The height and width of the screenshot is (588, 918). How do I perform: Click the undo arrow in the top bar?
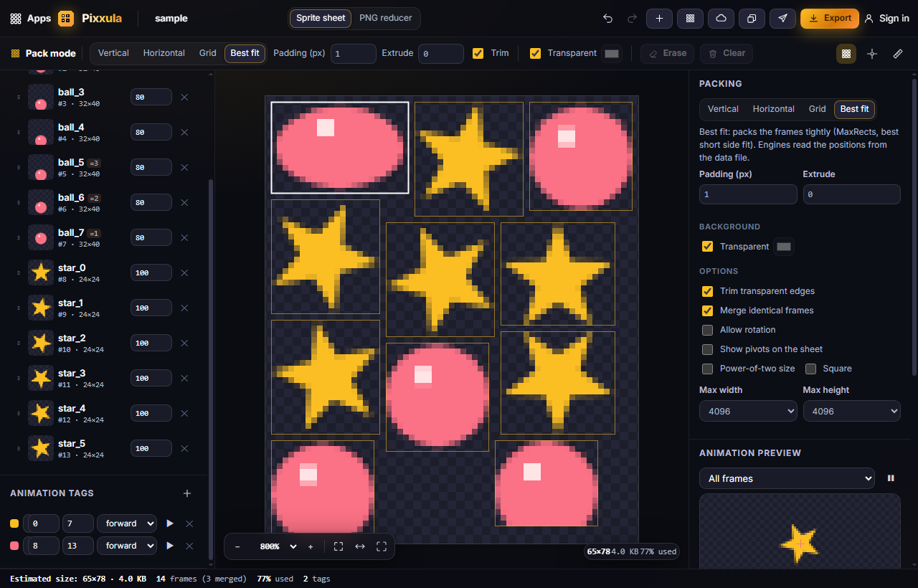[x=608, y=19]
